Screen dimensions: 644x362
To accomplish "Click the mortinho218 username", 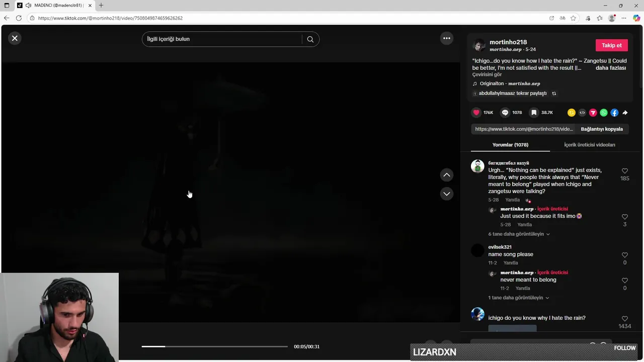I will tap(508, 42).
